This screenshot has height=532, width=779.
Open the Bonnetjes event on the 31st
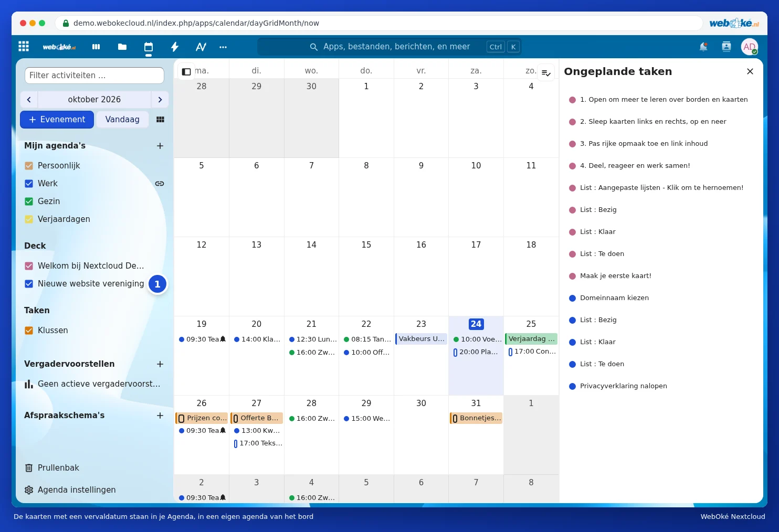coord(476,418)
